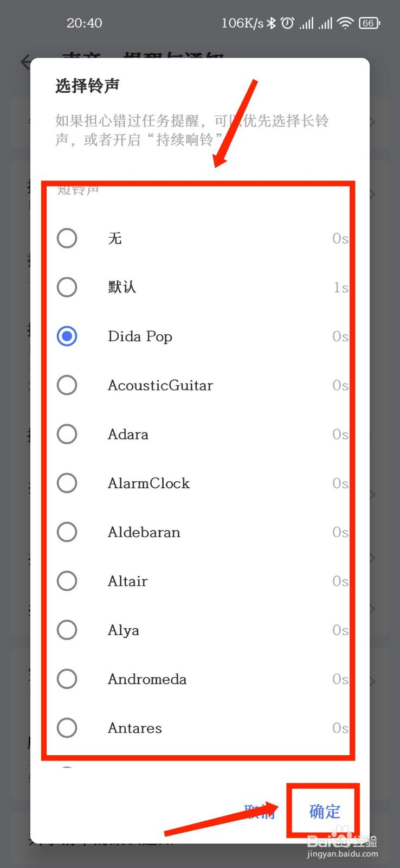
Task: Select the 默认 ringtone radio button
Action: (x=67, y=287)
